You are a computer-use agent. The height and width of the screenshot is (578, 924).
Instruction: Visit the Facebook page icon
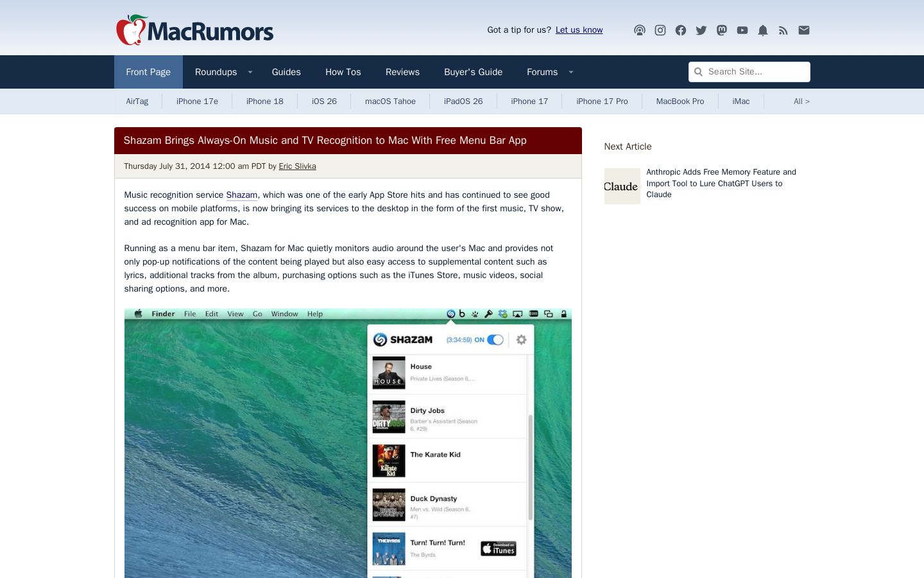tap(681, 30)
